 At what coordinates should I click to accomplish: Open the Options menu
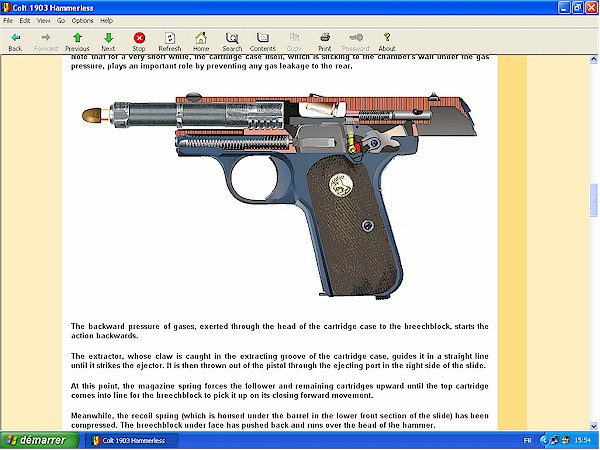tap(82, 21)
